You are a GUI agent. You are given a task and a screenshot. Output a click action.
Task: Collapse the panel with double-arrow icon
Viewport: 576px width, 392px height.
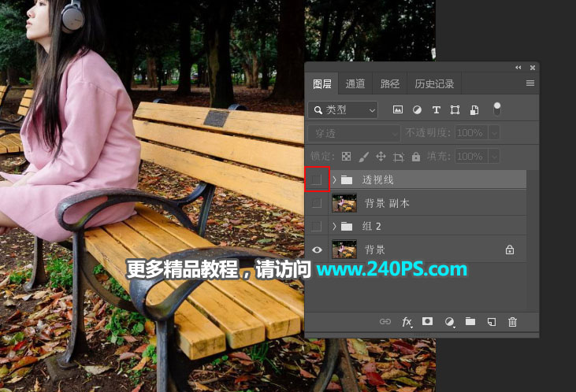click(518, 68)
